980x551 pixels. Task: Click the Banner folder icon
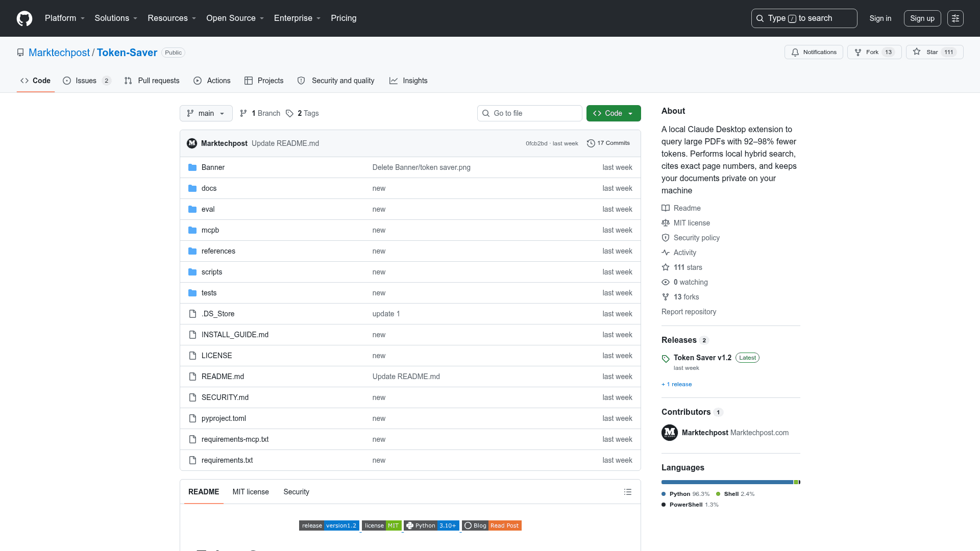pos(192,167)
